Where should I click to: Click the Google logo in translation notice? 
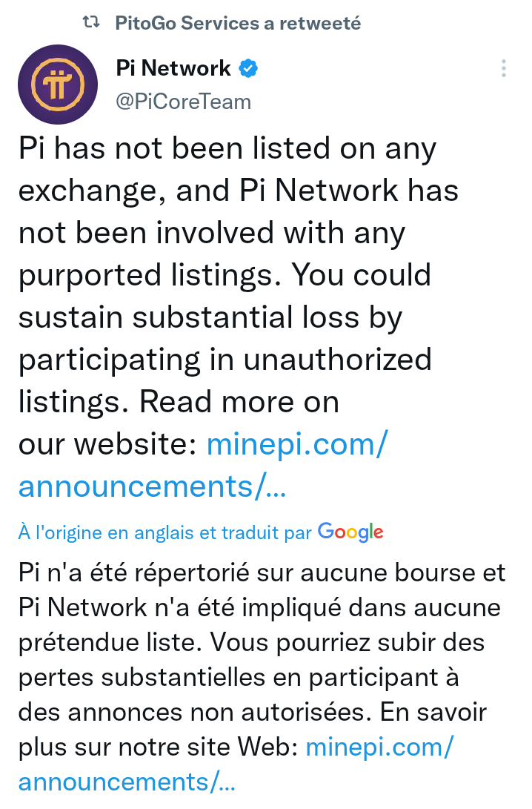[x=350, y=532]
